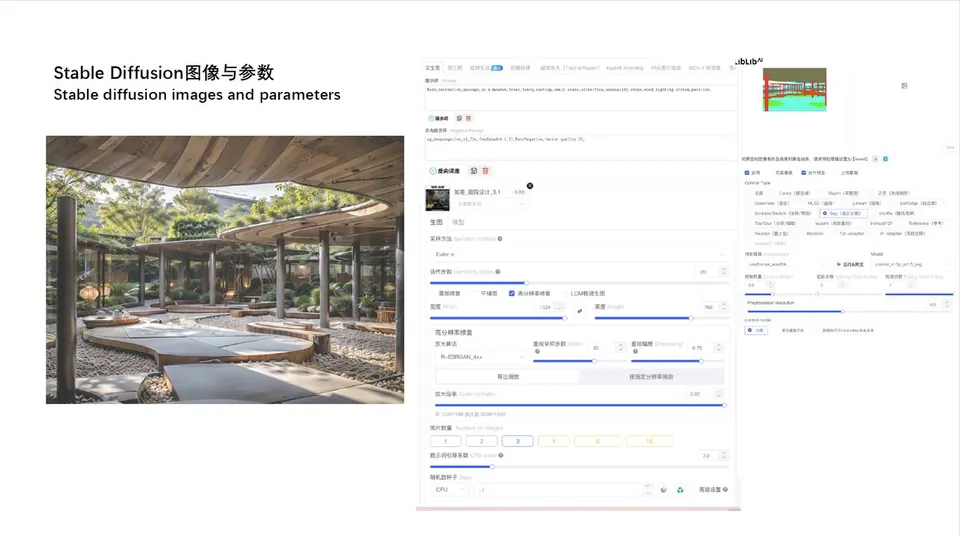Select the 均衡 balanced control mode
This screenshot has height=537, width=960.
(756, 331)
